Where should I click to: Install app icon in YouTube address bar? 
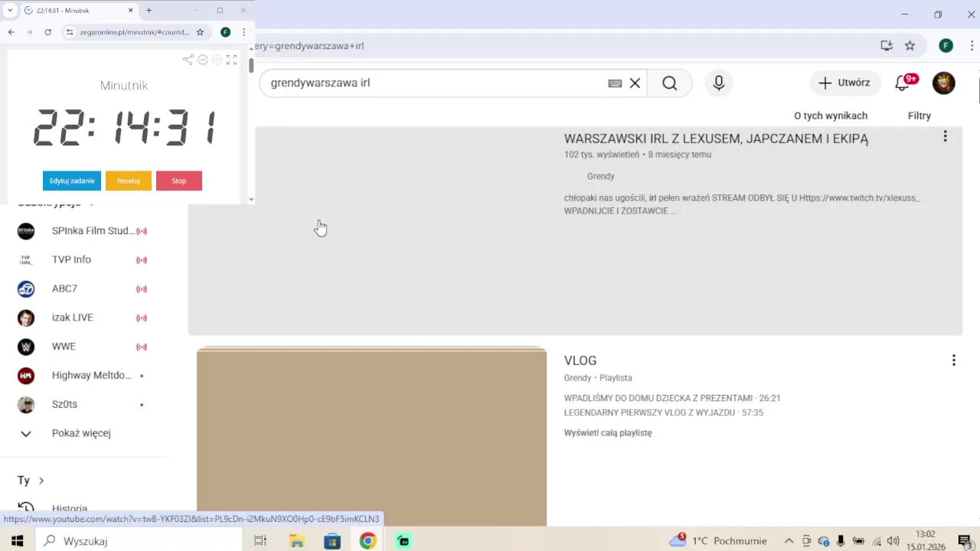(x=887, y=45)
